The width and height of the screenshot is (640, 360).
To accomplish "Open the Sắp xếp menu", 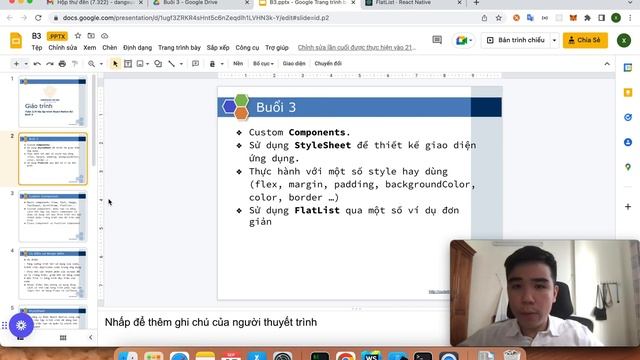I will [218, 48].
